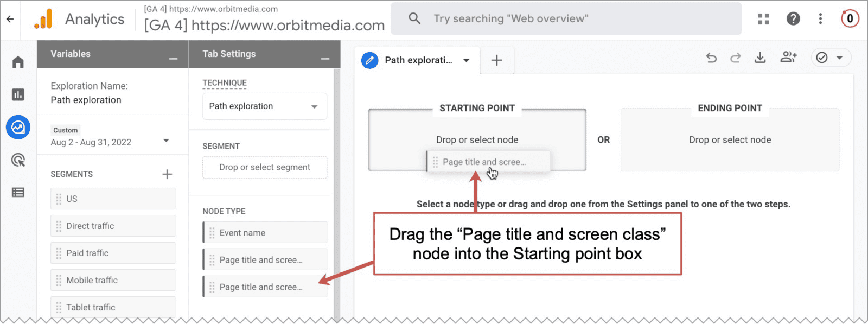Open the Google apps grid icon
The image size is (868, 324).
763,19
